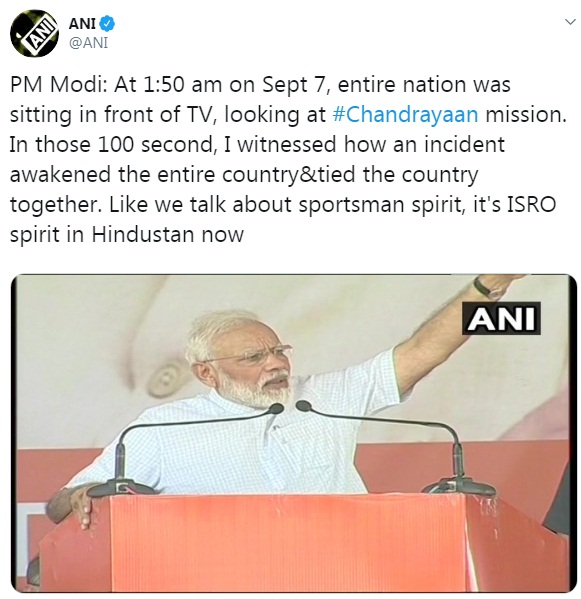Image resolution: width=581 pixels, height=599 pixels.
Task: Open the attached speech photo
Action: (x=293, y=433)
